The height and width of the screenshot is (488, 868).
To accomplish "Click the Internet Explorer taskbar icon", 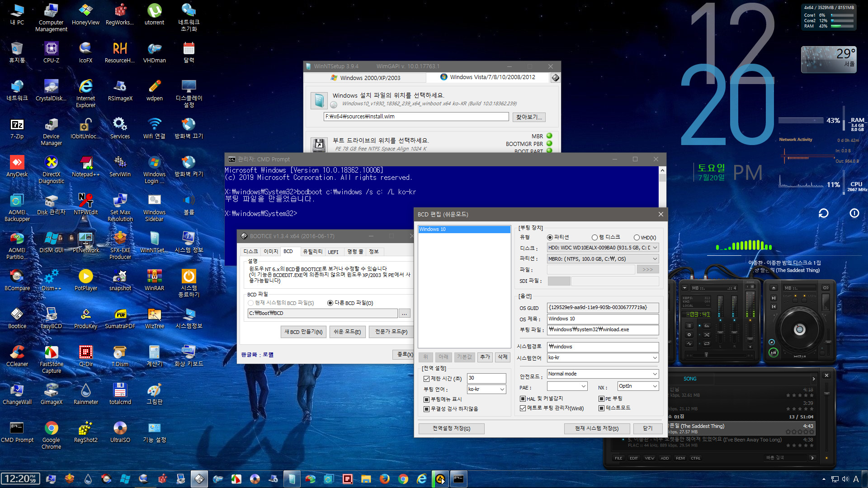I will pos(421,479).
